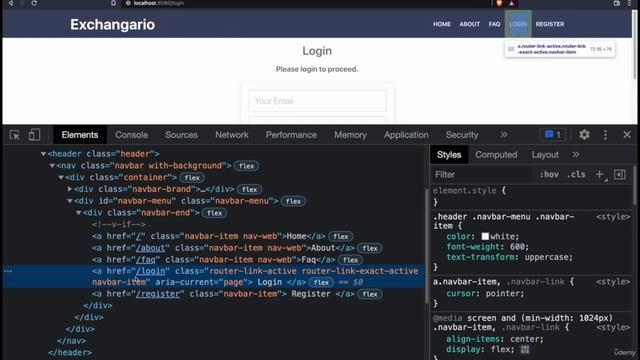Click the Brave shield icon

coord(499,3)
